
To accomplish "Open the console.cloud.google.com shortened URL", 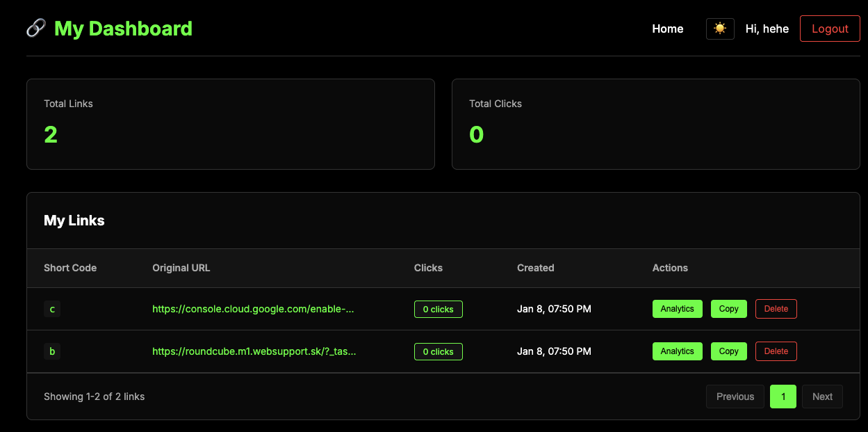I will [253, 309].
